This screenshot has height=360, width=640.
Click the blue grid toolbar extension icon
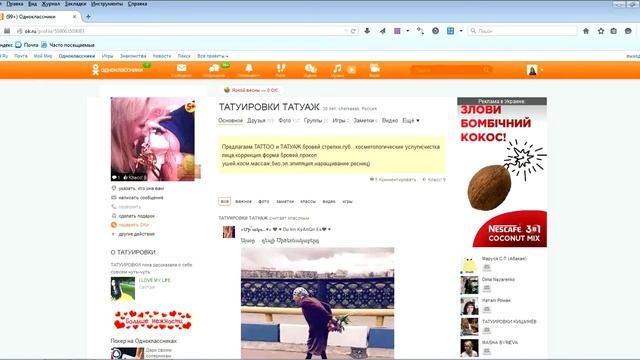[x=450, y=31]
